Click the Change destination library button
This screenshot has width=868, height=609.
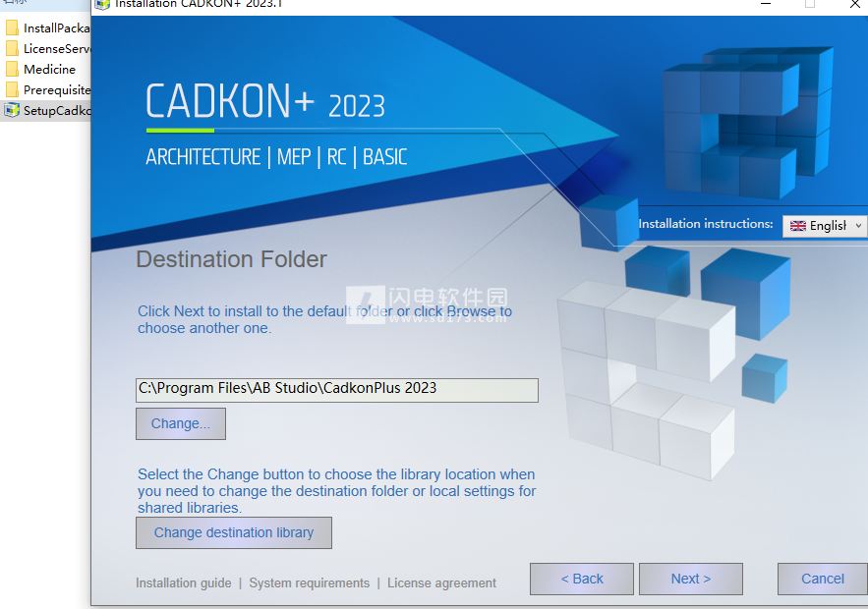pos(234,532)
